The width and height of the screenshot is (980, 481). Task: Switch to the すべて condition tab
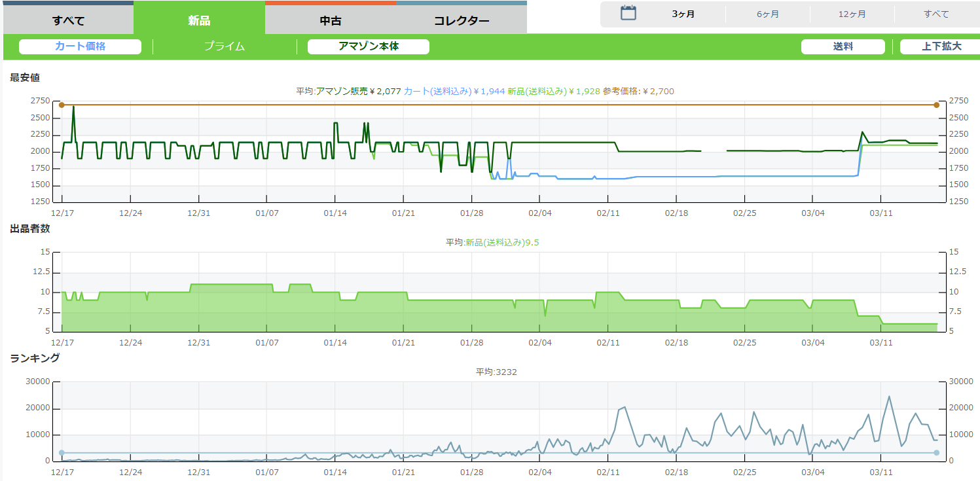68,20
